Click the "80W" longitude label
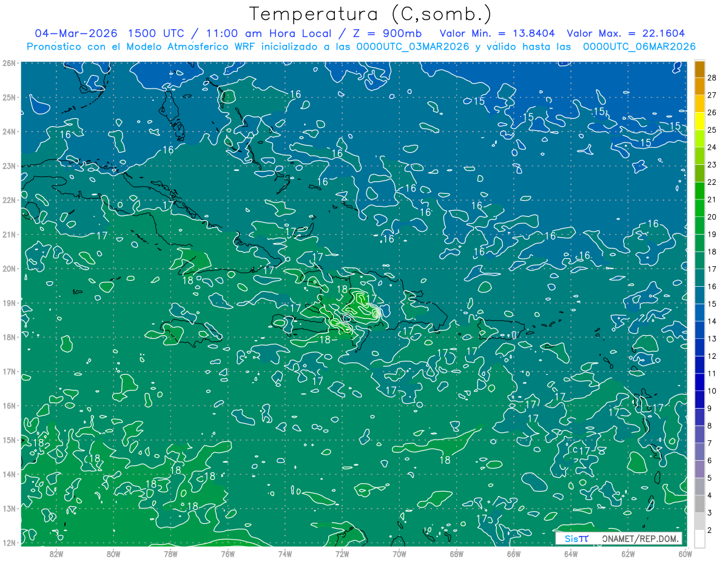The width and height of the screenshot is (728, 562). click(x=113, y=554)
